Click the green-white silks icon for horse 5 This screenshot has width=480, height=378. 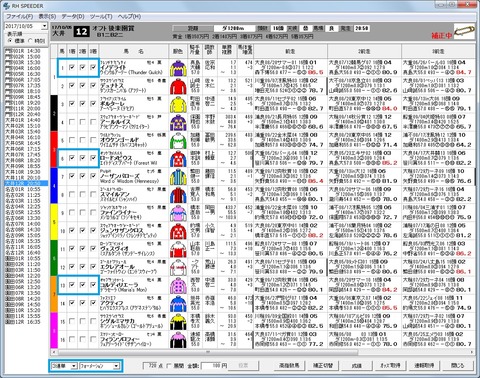(178, 140)
